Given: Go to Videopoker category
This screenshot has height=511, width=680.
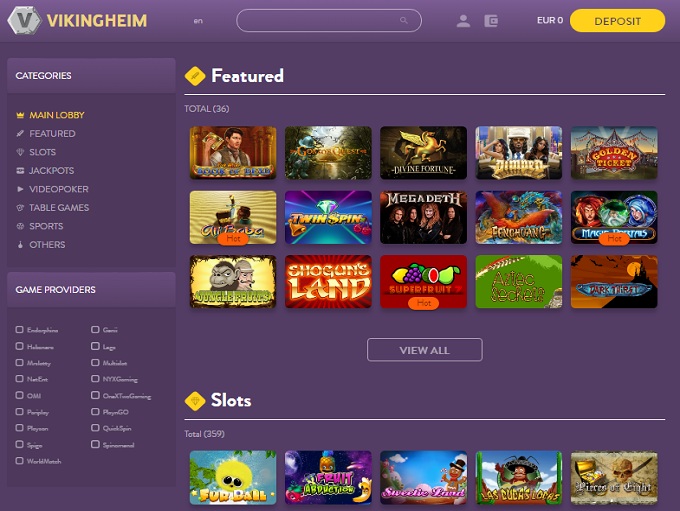Looking at the screenshot, I should pos(59,189).
